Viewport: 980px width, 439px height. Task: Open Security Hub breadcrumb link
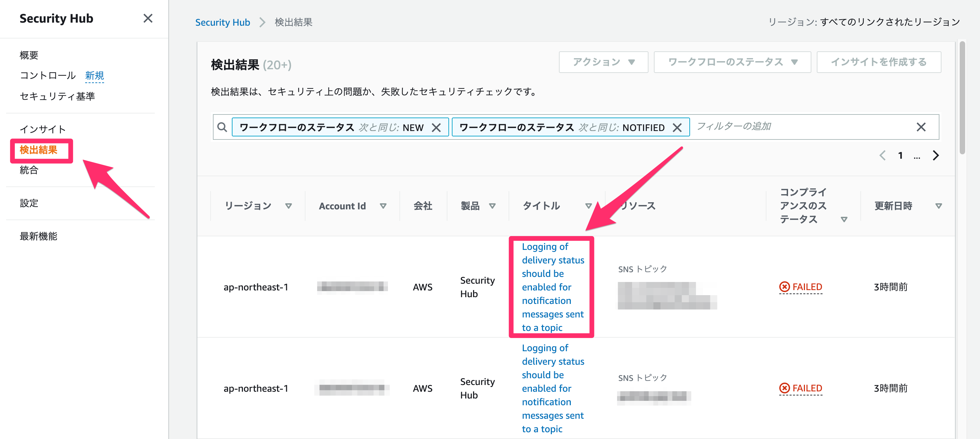pyautogui.click(x=223, y=22)
